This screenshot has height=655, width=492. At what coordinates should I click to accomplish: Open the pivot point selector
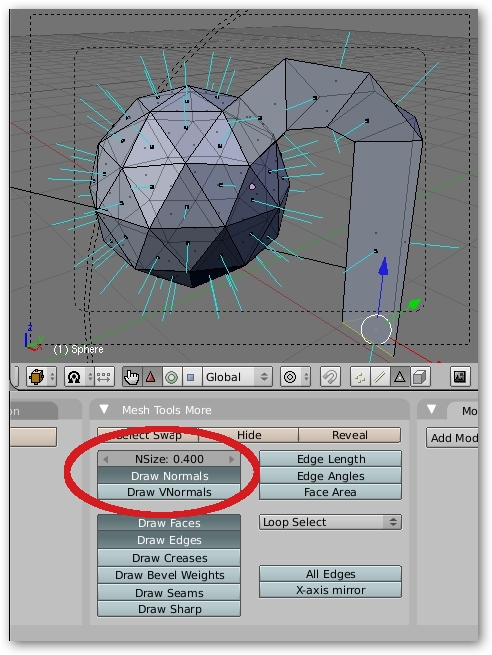79,377
